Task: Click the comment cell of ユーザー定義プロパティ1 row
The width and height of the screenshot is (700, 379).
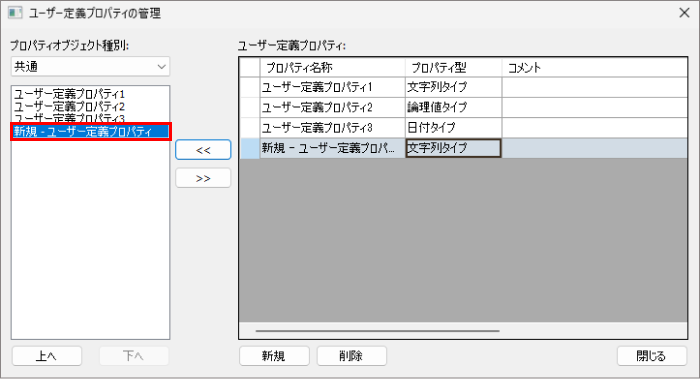Action: pyautogui.click(x=595, y=87)
